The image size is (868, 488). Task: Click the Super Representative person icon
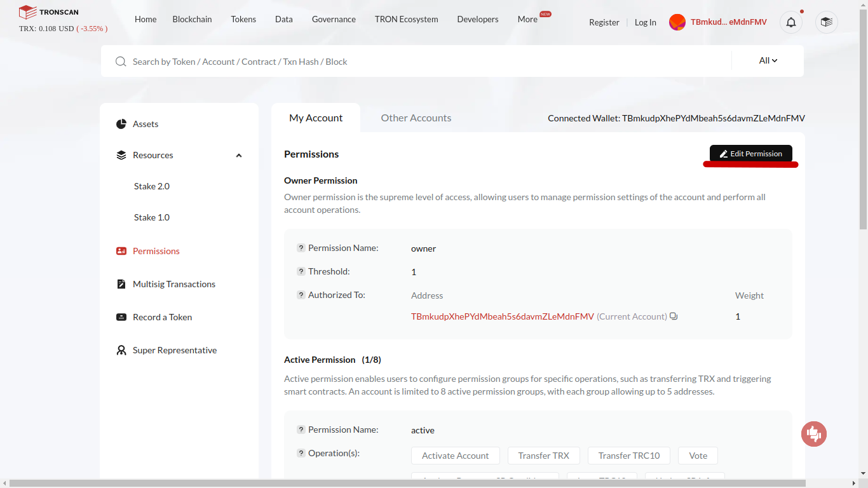(x=121, y=350)
